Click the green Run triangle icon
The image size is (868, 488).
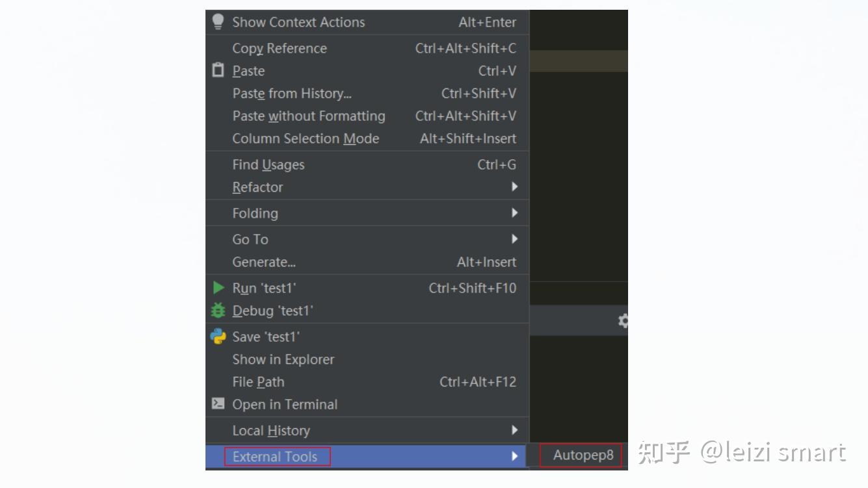point(218,288)
